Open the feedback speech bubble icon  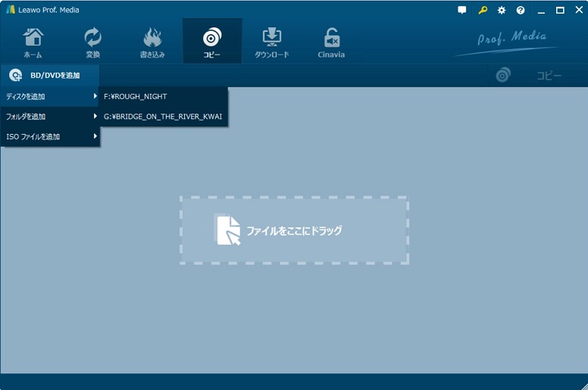[462, 11]
